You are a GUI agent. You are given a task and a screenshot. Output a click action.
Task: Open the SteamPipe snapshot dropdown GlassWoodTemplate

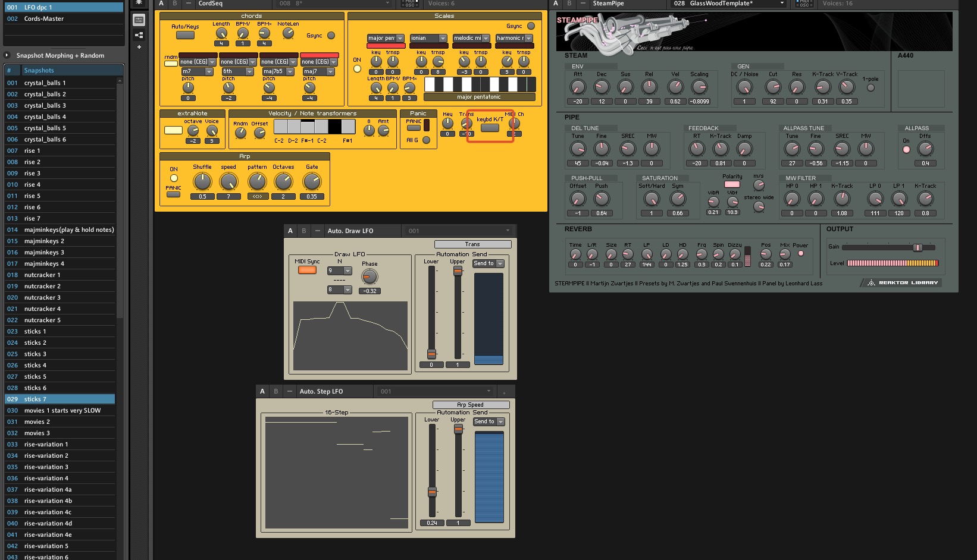point(729,4)
